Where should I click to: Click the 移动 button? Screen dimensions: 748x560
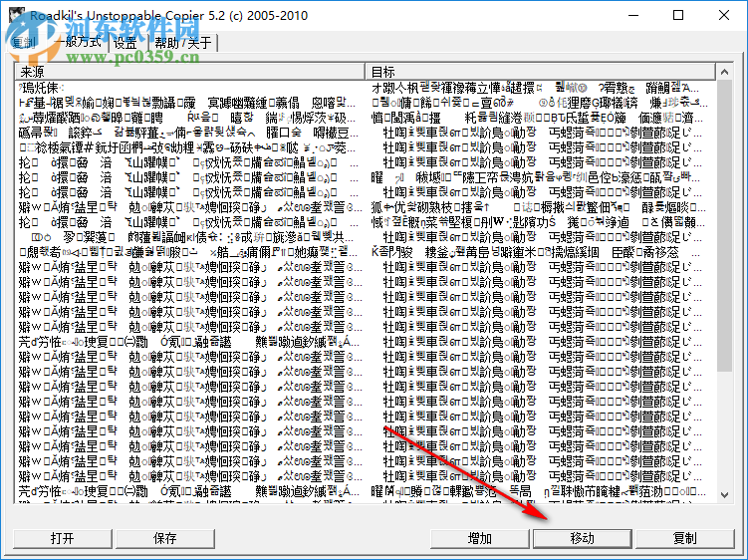pos(583,538)
